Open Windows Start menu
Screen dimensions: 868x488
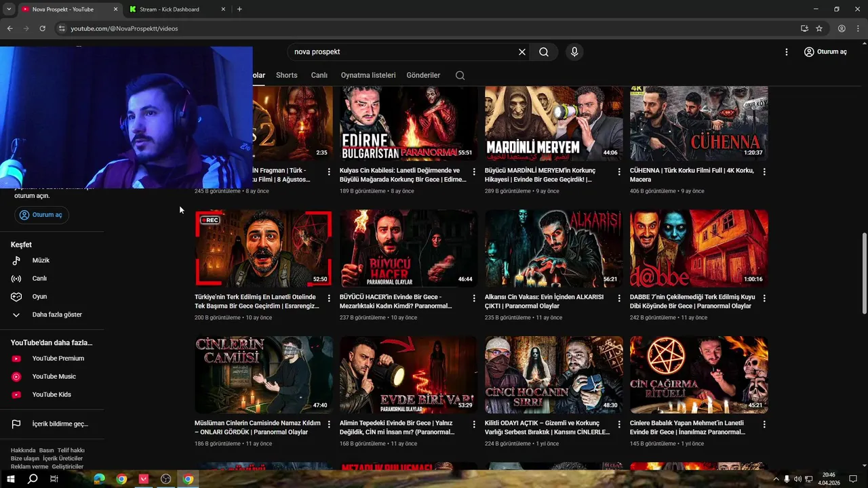coord(10,479)
